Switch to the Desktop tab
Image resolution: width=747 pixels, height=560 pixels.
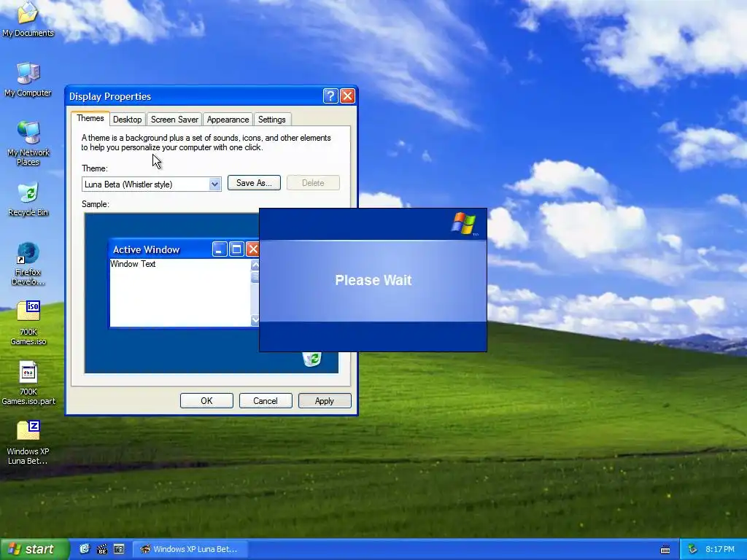point(127,120)
